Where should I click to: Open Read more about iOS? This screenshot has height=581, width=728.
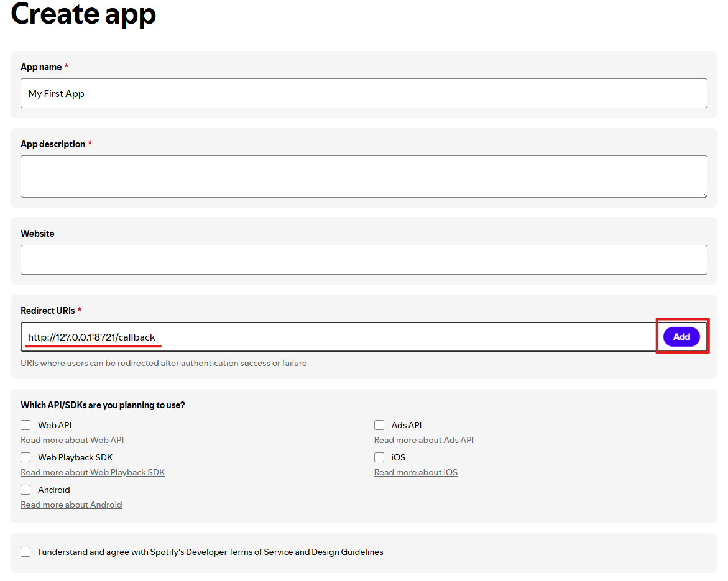[x=415, y=472]
